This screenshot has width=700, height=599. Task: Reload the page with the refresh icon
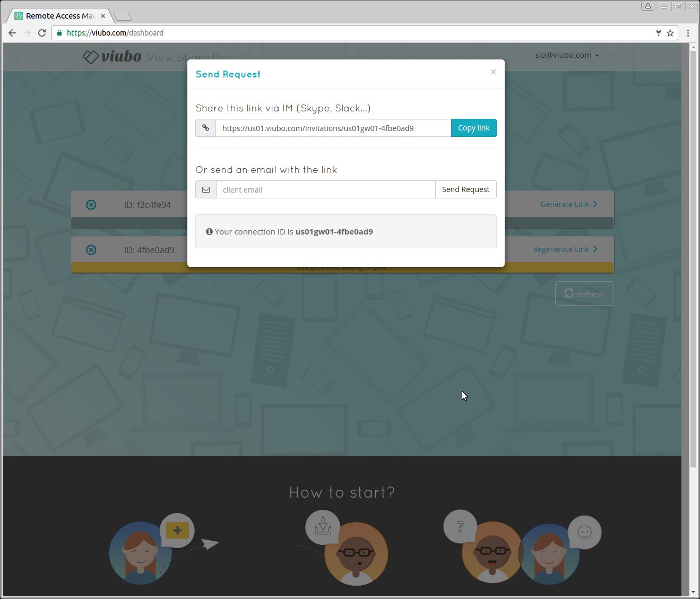(42, 33)
